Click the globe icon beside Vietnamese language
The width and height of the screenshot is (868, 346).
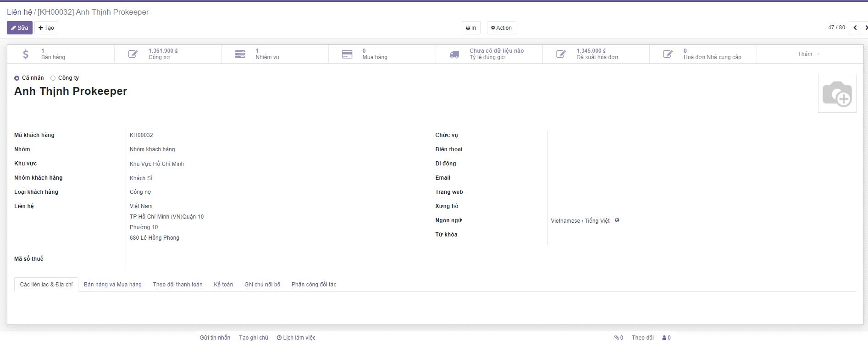click(617, 220)
